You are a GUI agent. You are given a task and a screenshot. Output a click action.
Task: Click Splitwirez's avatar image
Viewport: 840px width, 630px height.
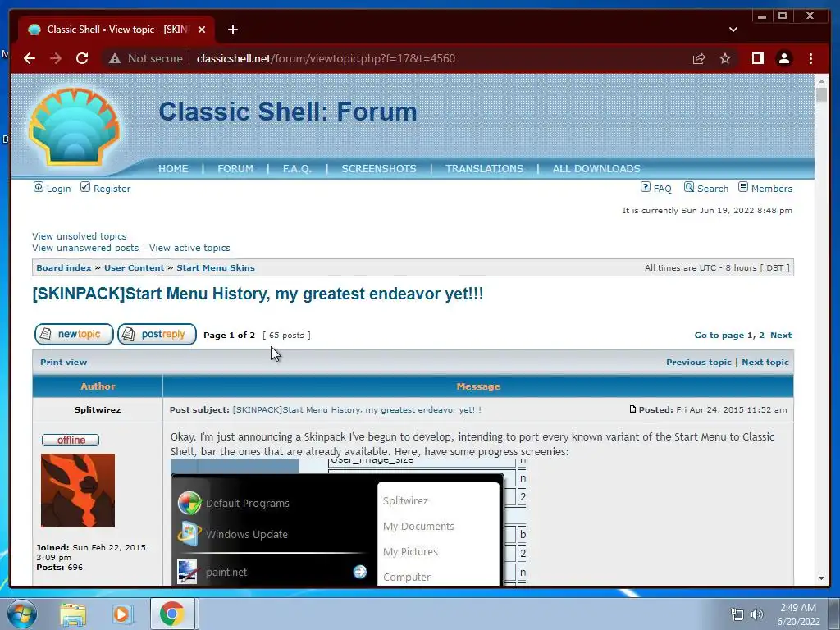tap(78, 491)
